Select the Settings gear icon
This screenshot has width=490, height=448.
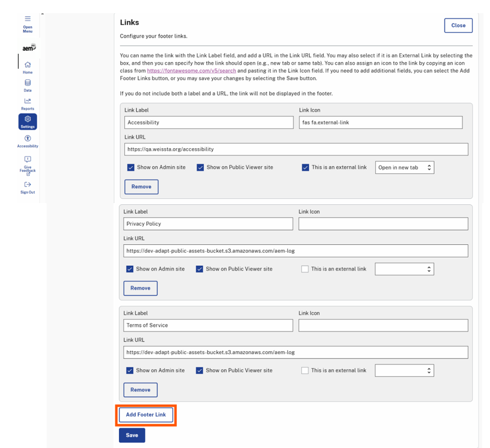point(27,119)
